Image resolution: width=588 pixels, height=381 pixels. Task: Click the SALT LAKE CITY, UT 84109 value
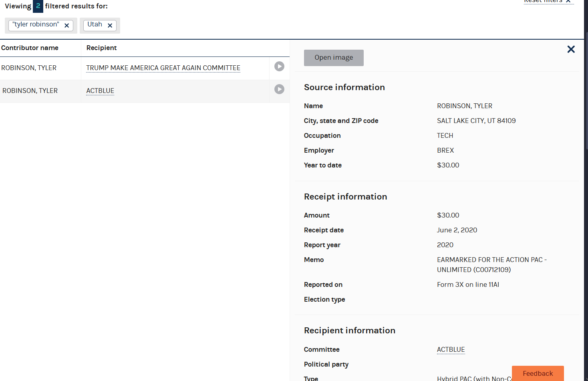pos(476,121)
